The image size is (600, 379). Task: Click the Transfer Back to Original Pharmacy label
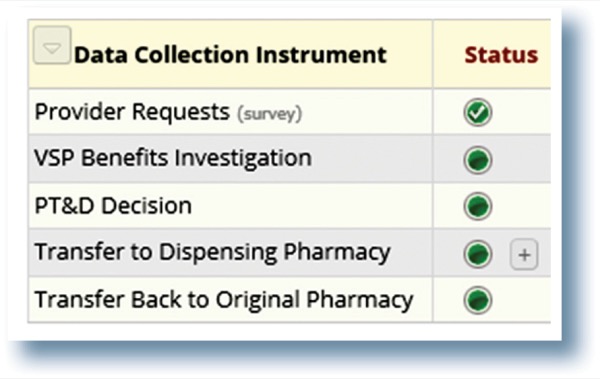pyautogui.click(x=224, y=300)
